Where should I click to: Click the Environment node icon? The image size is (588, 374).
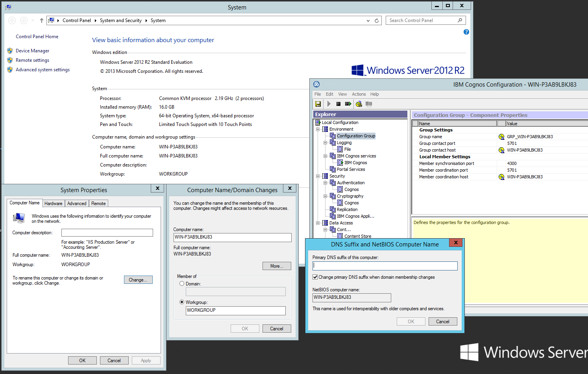pyautogui.click(x=325, y=129)
